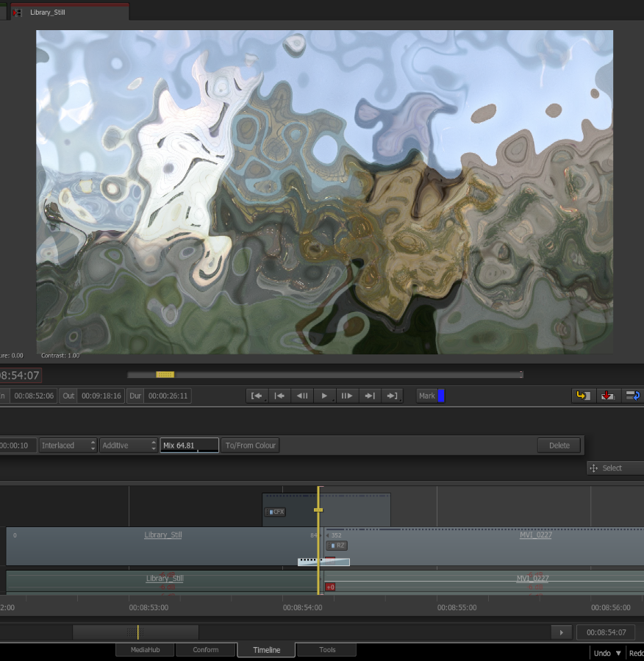Step back one frame in the player
644x661 pixels.
[x=302, y=396]
